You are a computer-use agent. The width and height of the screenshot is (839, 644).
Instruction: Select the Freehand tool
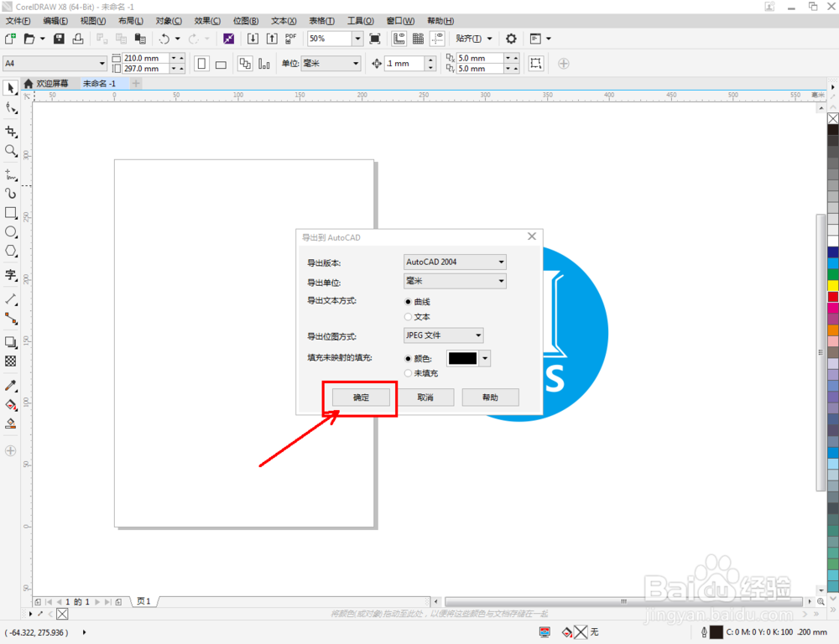(11, 174)
